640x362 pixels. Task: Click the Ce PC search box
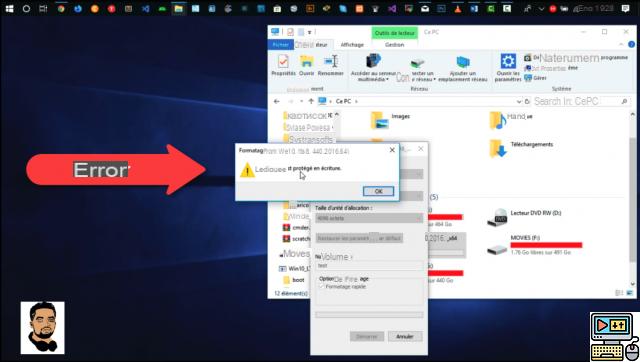[x=582, y=101]
